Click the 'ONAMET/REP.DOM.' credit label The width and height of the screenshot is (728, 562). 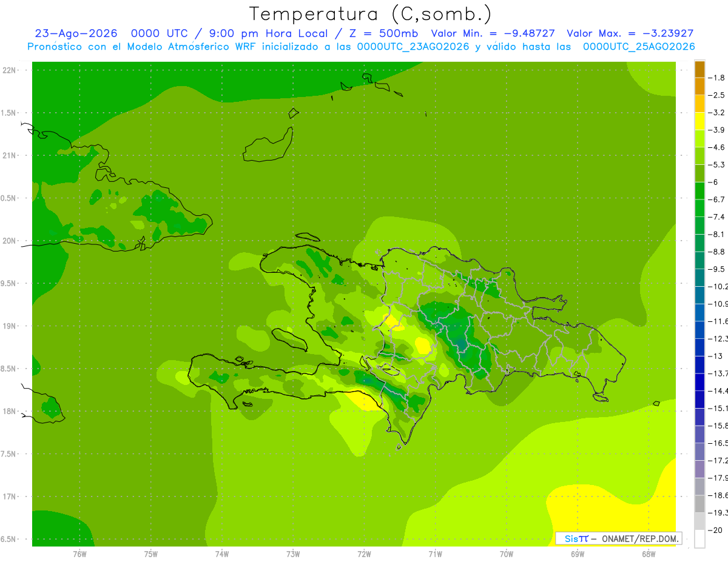click(x=641, y=538)
